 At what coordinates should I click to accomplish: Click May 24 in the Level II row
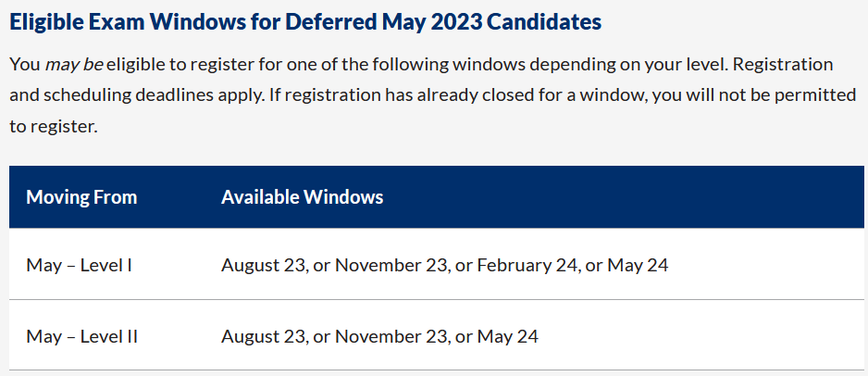pyautogui.click(x=508, y=336)
